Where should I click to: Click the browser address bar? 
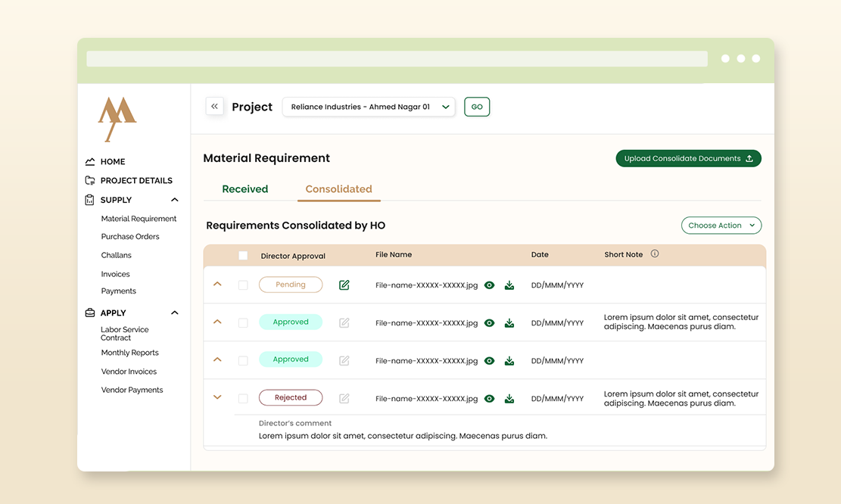coord(397,59)
